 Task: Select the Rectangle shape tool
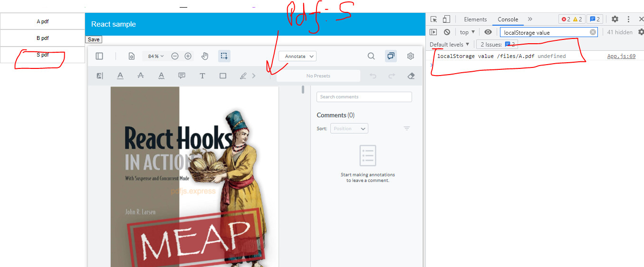(223, 76)
